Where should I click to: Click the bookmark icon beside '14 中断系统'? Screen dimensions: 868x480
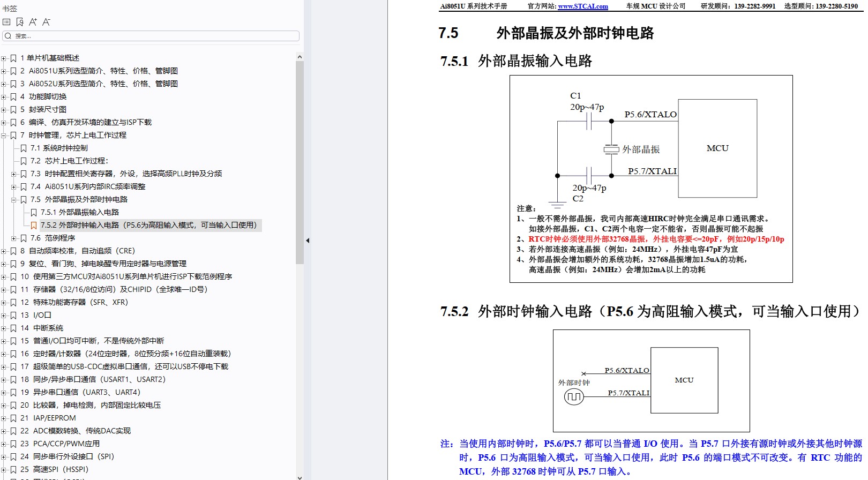click(x=13, y=328)
